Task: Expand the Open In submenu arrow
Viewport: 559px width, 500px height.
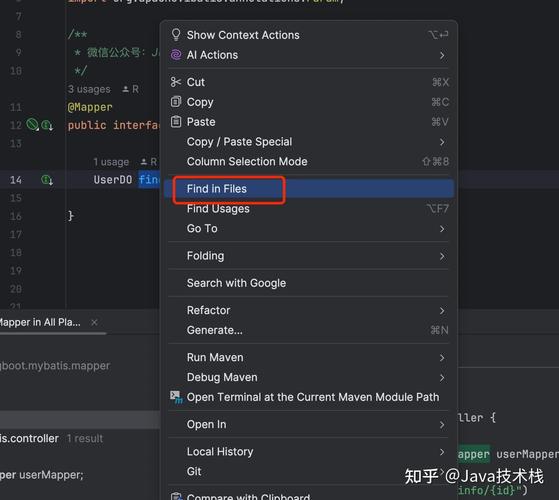Action: point(442,424)
